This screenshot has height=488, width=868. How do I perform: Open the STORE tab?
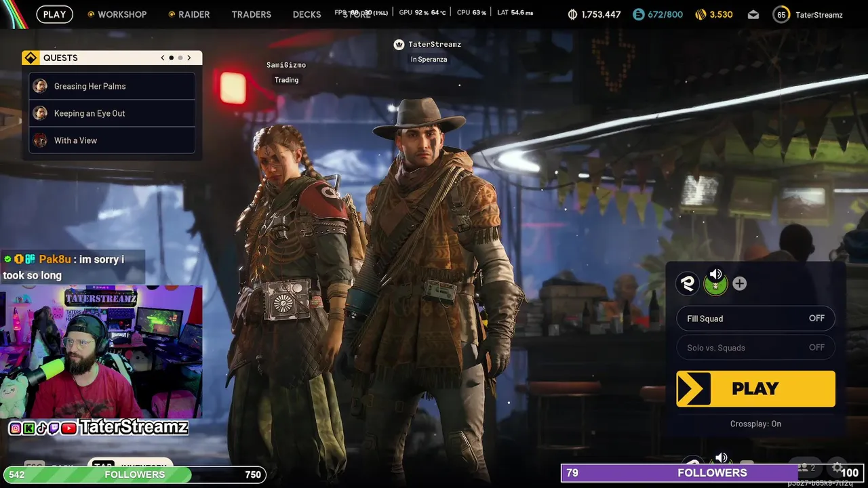pyautogui.click(x=357, y=14)
